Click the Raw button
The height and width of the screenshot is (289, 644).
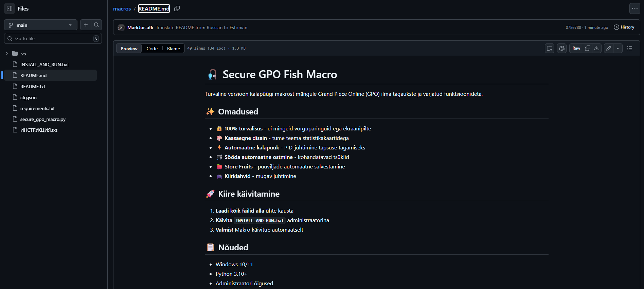pos(576,48)
